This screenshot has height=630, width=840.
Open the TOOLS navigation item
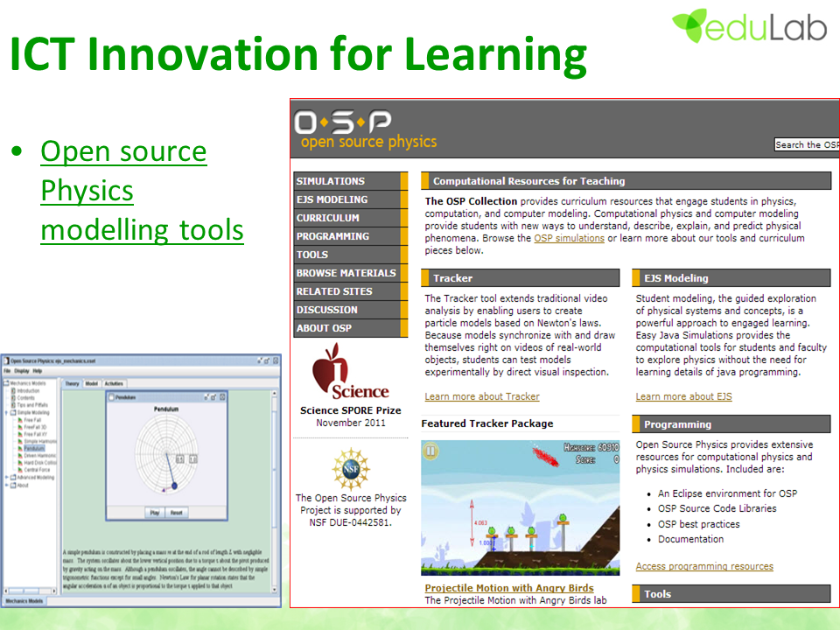click(x=350, y=255)
